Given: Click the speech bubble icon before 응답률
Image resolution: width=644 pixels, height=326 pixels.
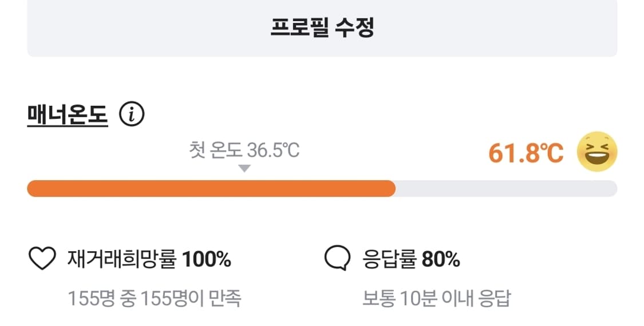Looking at the screenshot, I should click(x=337, y=260).
